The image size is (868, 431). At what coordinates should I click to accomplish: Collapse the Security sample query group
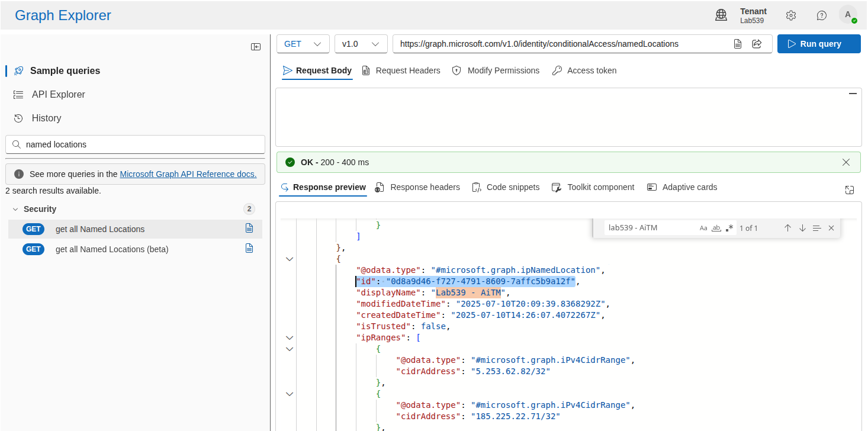(x=15, y=209)
